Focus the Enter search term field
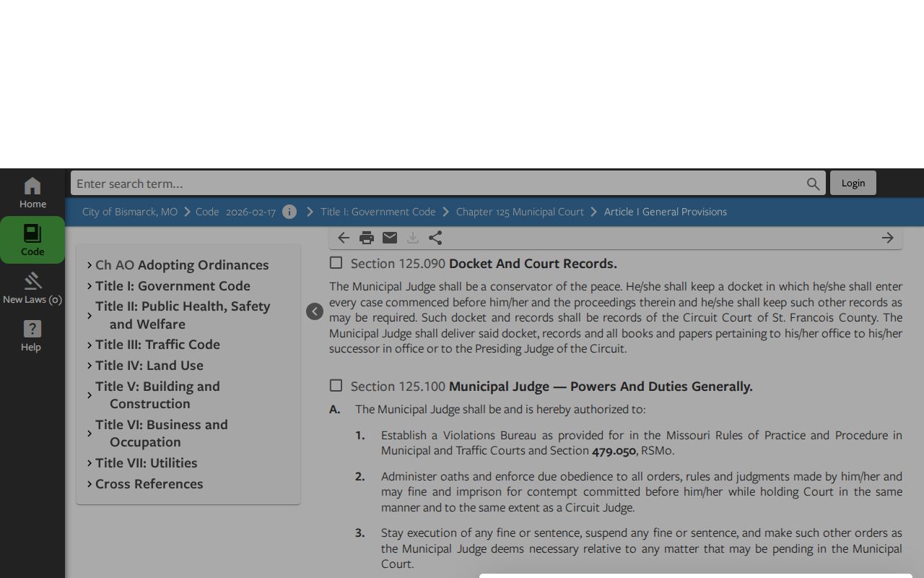The width and height of the screenshot is (924, 578). coord(439,184)
